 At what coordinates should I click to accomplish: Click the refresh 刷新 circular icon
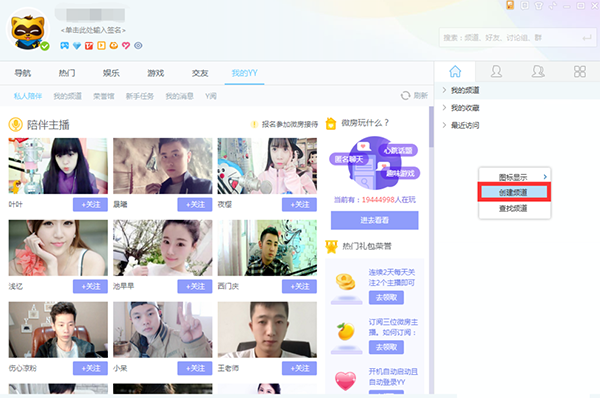pyautogui.click(x=405, y=96)
